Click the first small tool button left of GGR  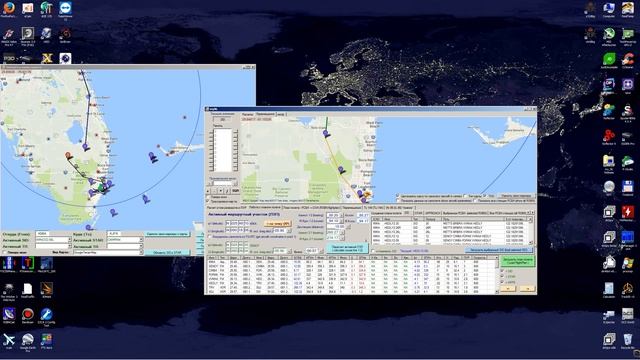[209, 191]
